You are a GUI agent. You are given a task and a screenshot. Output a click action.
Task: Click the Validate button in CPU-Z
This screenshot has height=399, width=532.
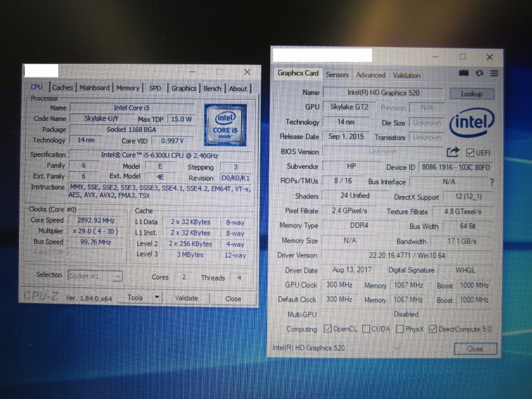(x=187, y=298)
